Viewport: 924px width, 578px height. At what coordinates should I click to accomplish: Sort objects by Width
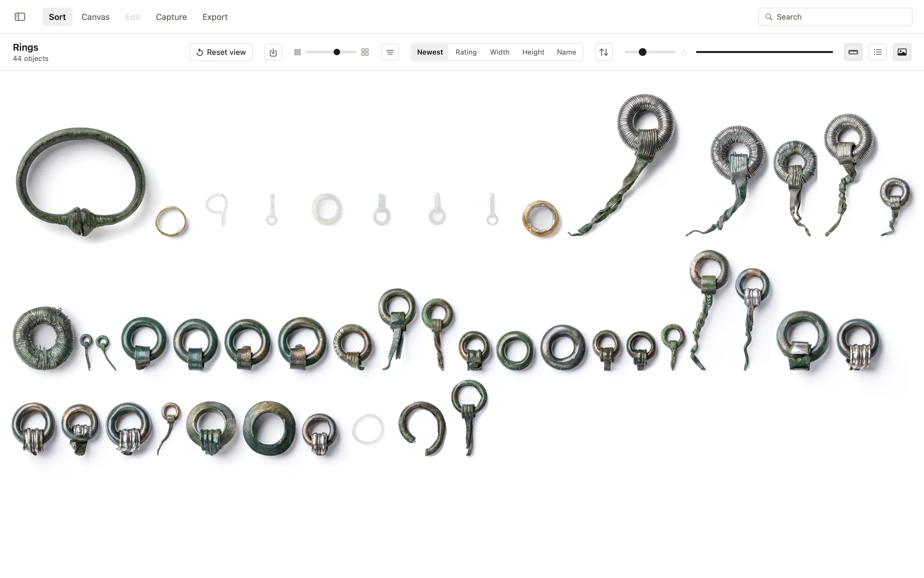coord(500,52)
